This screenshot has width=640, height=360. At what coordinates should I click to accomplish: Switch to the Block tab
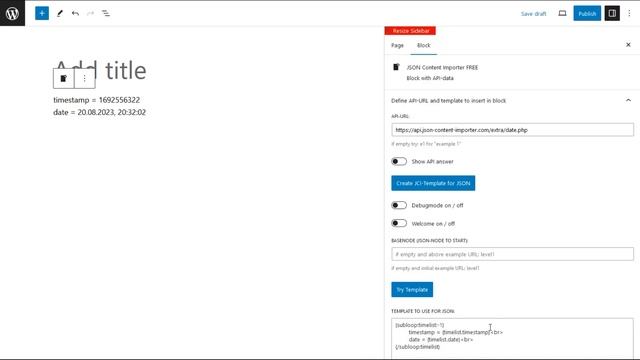coord(424,45)
